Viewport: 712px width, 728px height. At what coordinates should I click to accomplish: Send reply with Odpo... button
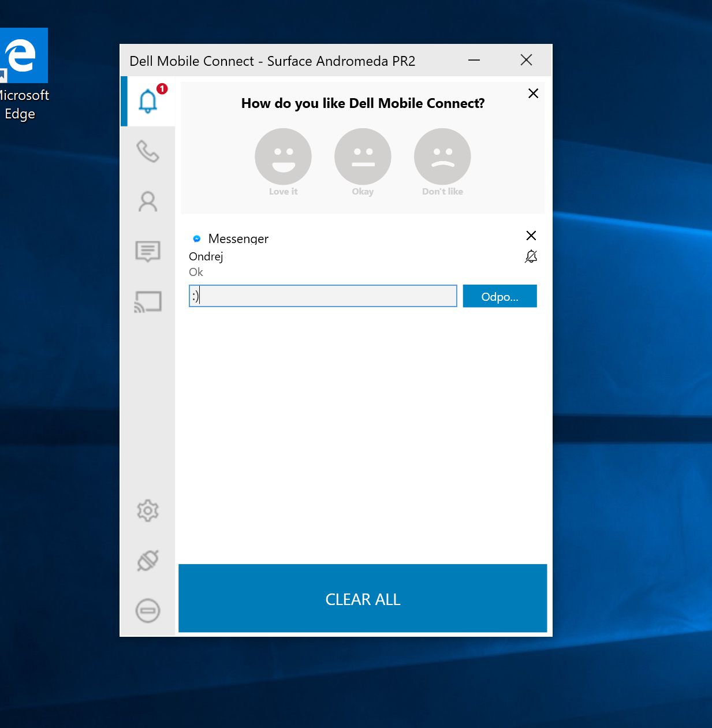point(500,296)
